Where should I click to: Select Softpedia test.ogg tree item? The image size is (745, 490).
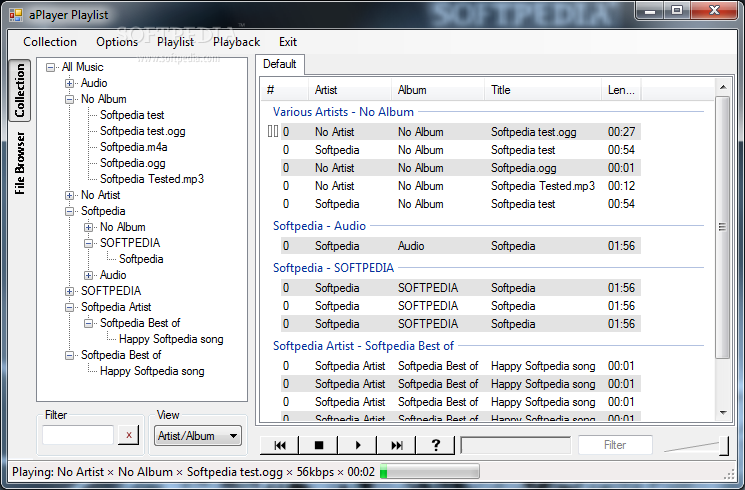[x=143, y=131]
